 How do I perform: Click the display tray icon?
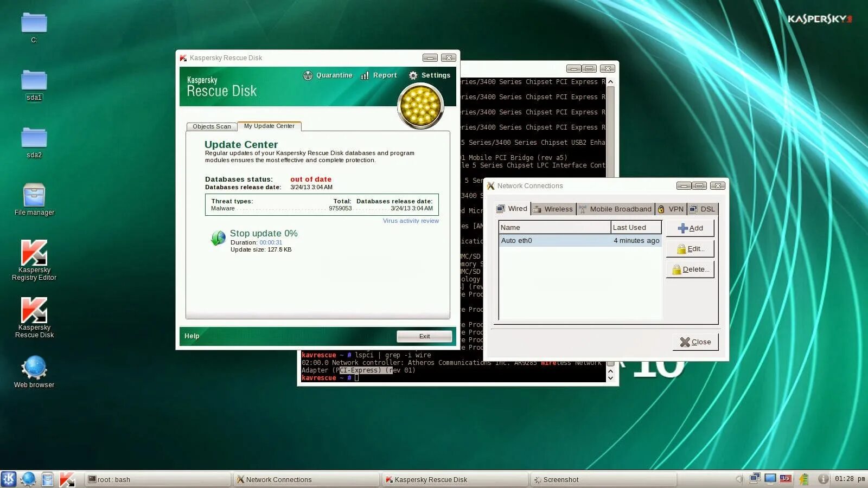[x=770, y=478]
